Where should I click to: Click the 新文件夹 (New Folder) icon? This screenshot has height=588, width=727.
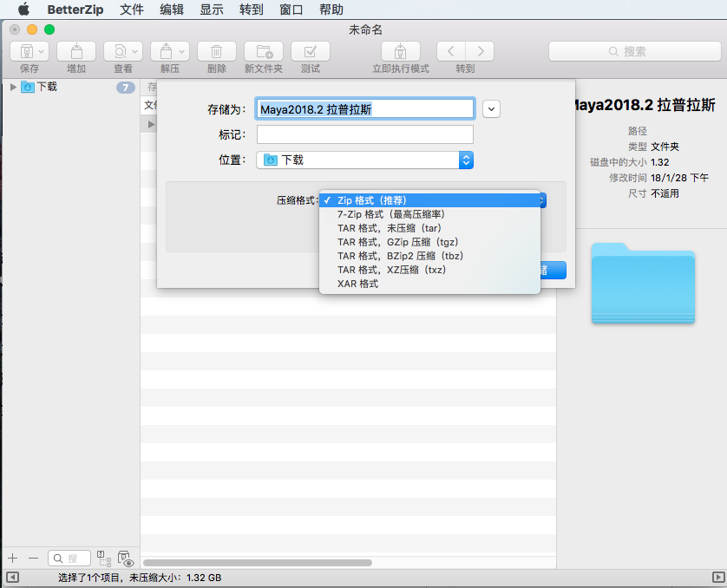[263, 51]
